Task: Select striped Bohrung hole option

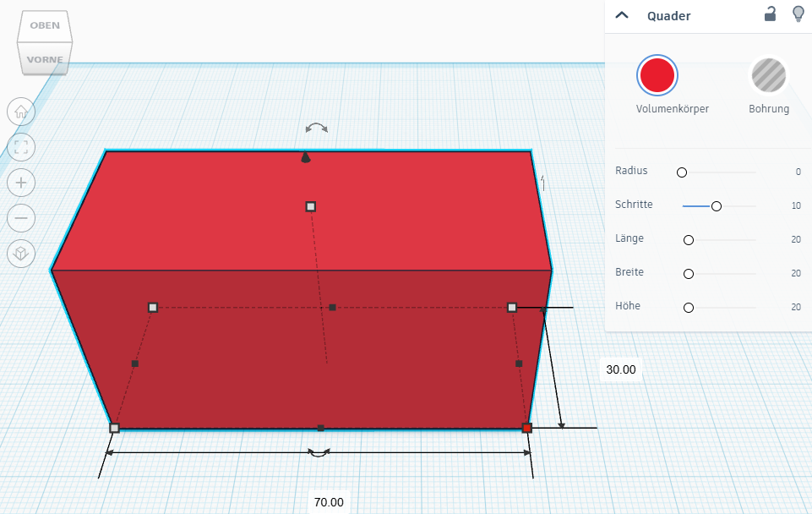Action: point(769,75)
